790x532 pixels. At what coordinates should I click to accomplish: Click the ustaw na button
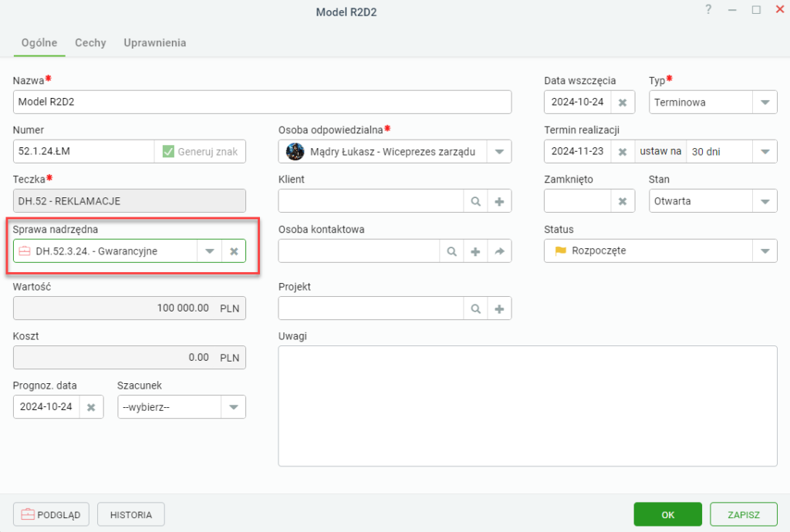click(660, 151)
